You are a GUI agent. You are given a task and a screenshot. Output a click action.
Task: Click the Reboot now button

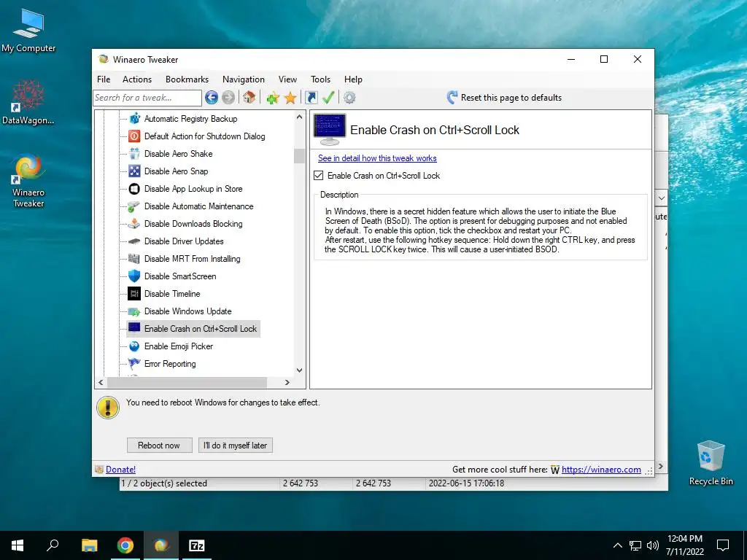[x=159, y=446]
